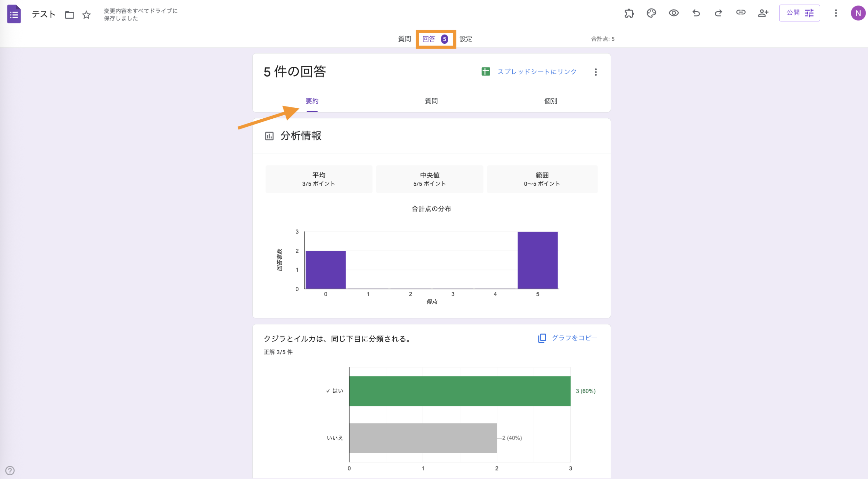The image size is (868, 479).
Task: Switch to the 設定 tab
Action: coord(466,39)
